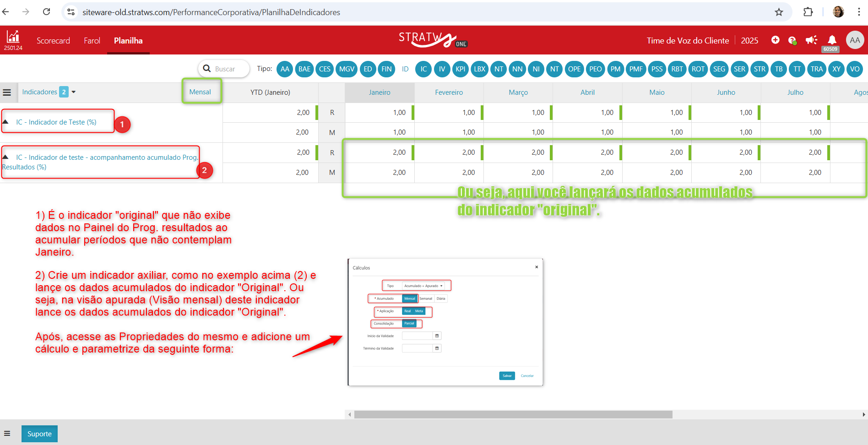Click the megaphone announcements icon

tap(811, 40)
